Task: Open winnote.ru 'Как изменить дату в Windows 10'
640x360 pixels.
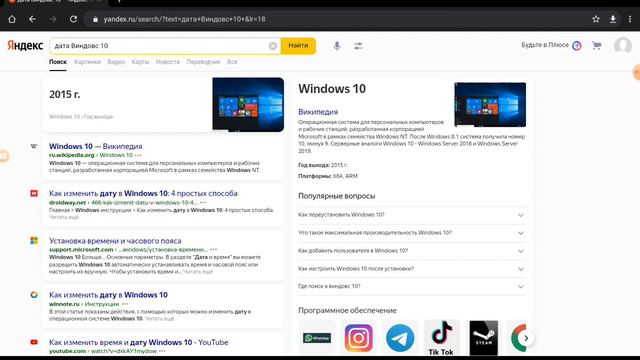Action: tap(108, 295)
